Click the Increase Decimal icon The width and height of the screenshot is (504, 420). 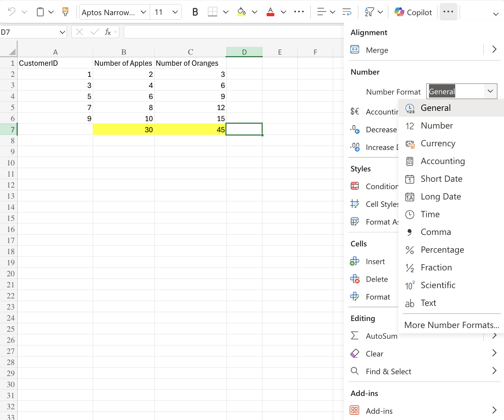tap(355, 147)
